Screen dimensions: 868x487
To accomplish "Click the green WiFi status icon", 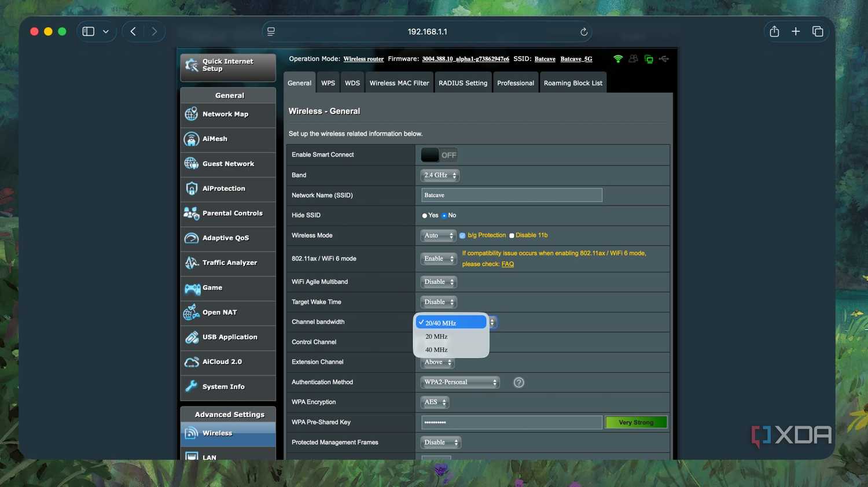I will 618,59.
